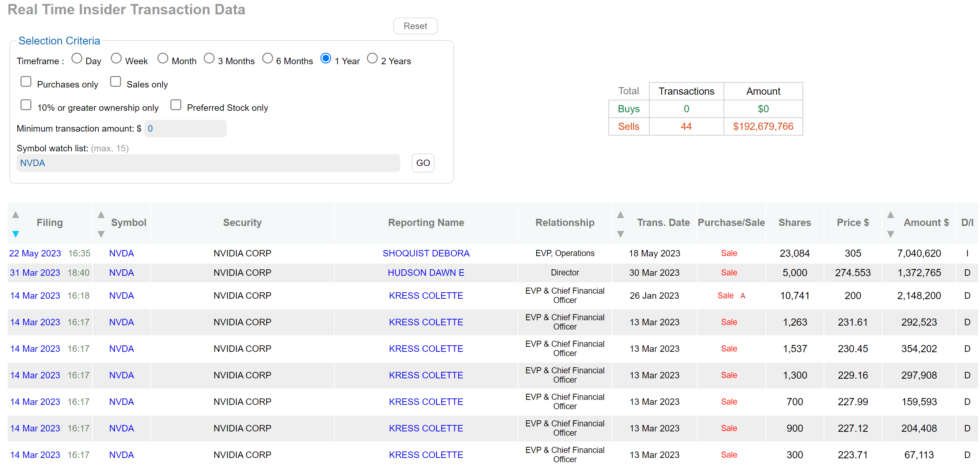Screen dimensions: 980x468
Task: Sort Trans. Date ascending arrow
Action: tap(621, 214)
